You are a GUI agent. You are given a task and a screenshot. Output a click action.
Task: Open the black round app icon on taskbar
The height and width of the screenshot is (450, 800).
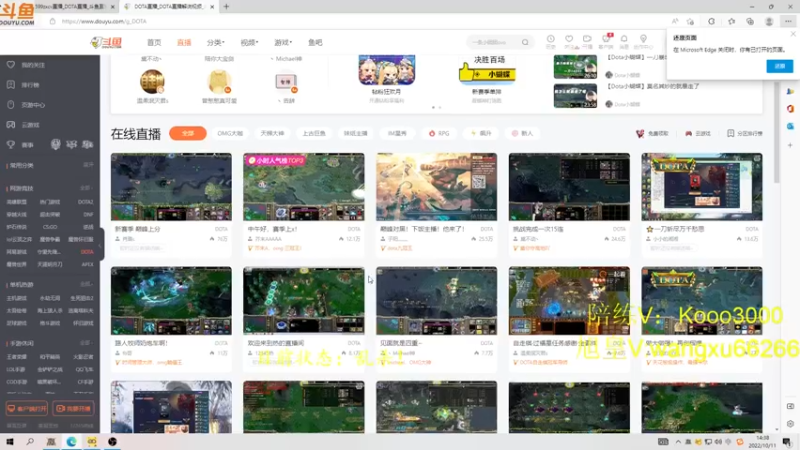click(x=112, y=442)
